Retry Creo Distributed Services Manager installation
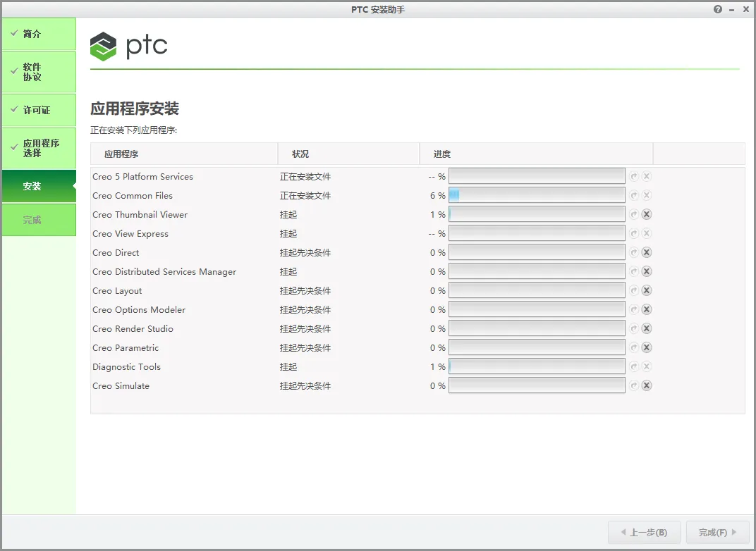Screen dimensions: 756x551 pos(634,271)
